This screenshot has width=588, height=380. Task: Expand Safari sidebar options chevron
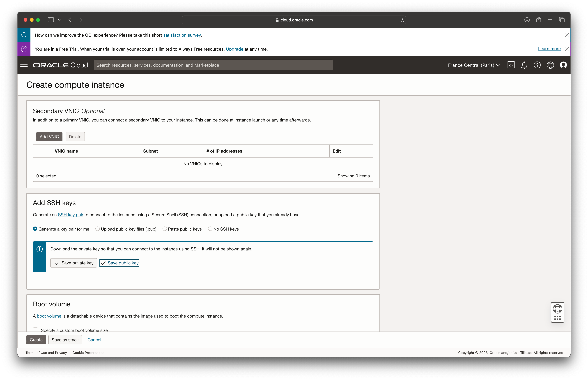point(59,20)
